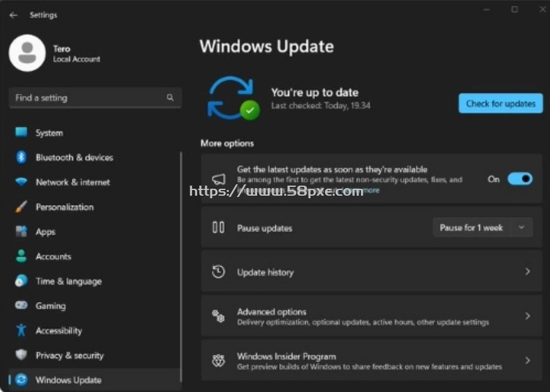Image resolution: width=550 pixels, height=392 pixels.
Task: Expand Advanced options chevron
Action: [x=527, y=316]
